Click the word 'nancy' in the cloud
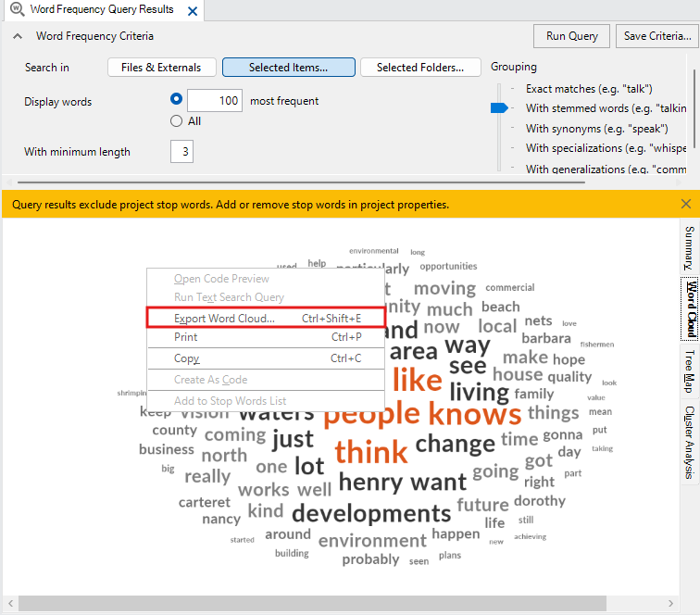The height and width of the screenshot is (615, 700). click(x=221, y=520)
